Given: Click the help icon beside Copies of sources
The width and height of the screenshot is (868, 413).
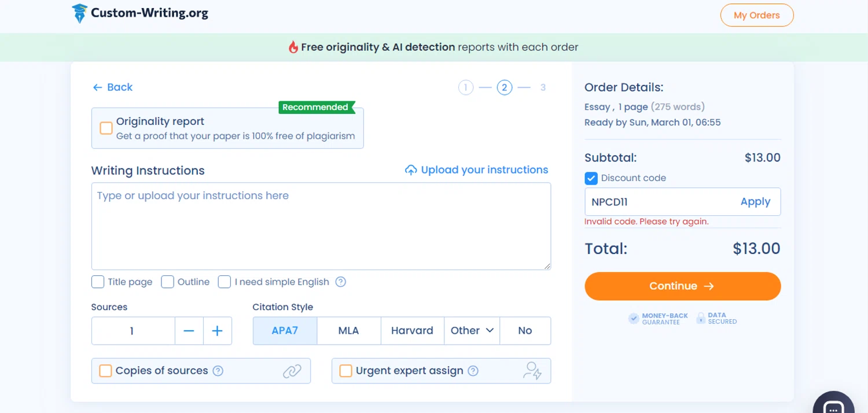Looking at the screenshot, I should 218,371.
